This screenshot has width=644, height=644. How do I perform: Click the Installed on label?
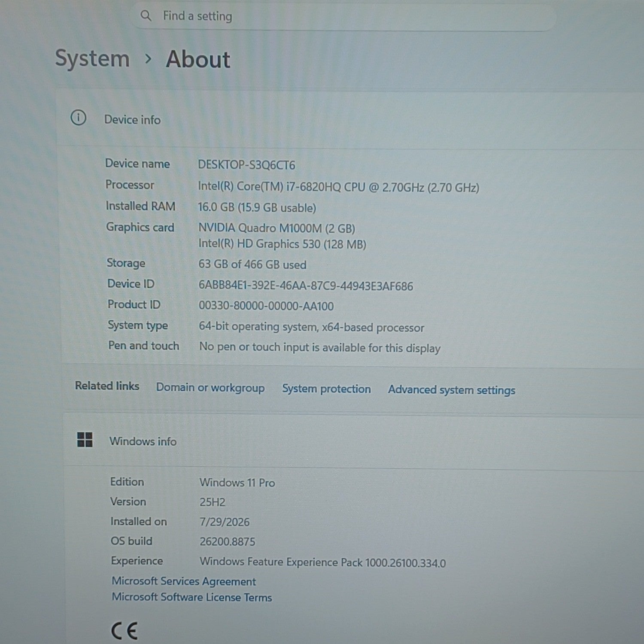[139, 521]
